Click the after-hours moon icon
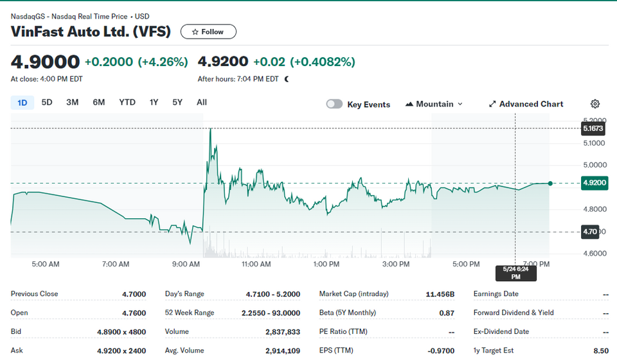The width and height of the screenshot is (617, 364). coord(287,79)
